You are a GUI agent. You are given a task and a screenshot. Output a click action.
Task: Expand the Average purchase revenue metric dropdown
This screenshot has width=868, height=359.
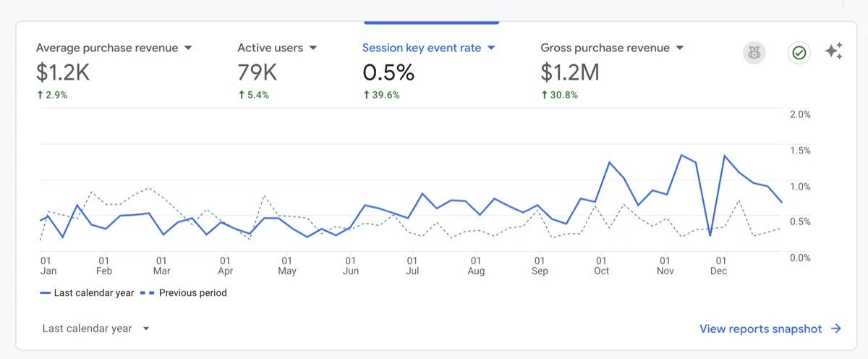point(188,48)
